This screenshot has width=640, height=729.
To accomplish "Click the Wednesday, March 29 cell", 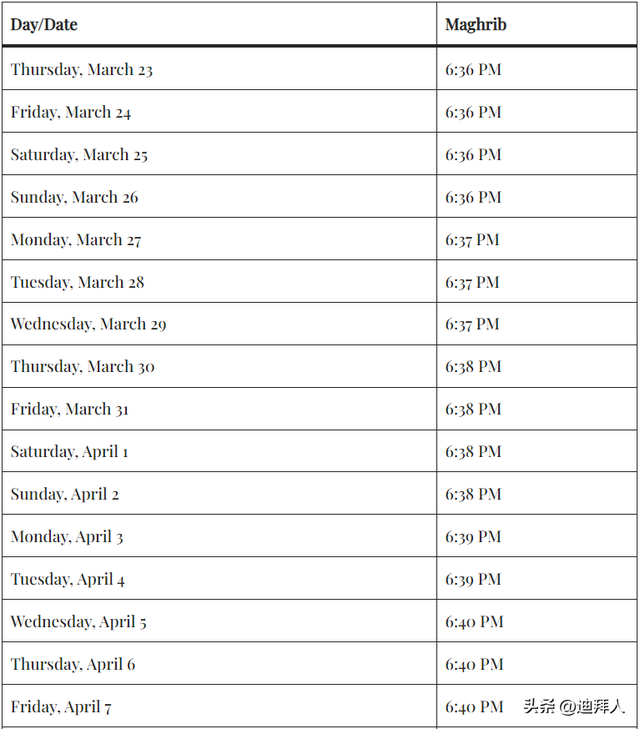I will pyautogui.click(x=88, y=324).
